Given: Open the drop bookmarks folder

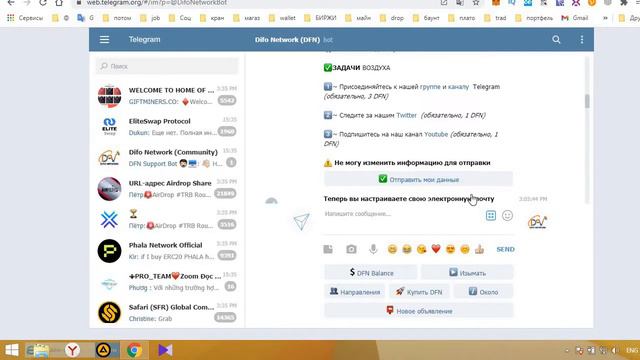Looking at the screenshot, I should coord(392,18).
